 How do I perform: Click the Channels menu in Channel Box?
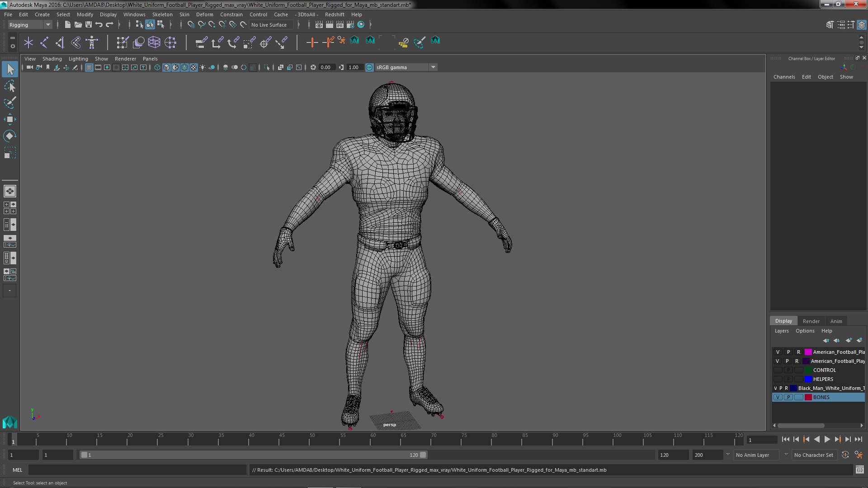coord(784,77)
